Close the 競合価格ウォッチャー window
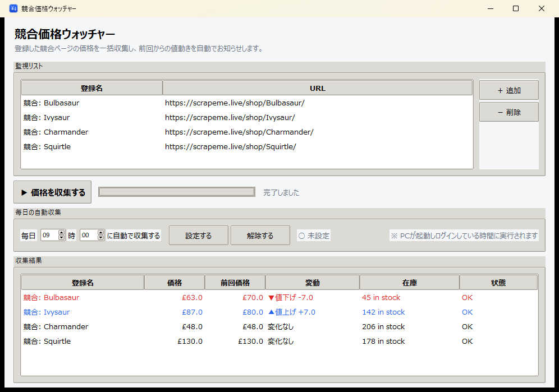Viewport: 559px width, 392px height. point(541,8)
